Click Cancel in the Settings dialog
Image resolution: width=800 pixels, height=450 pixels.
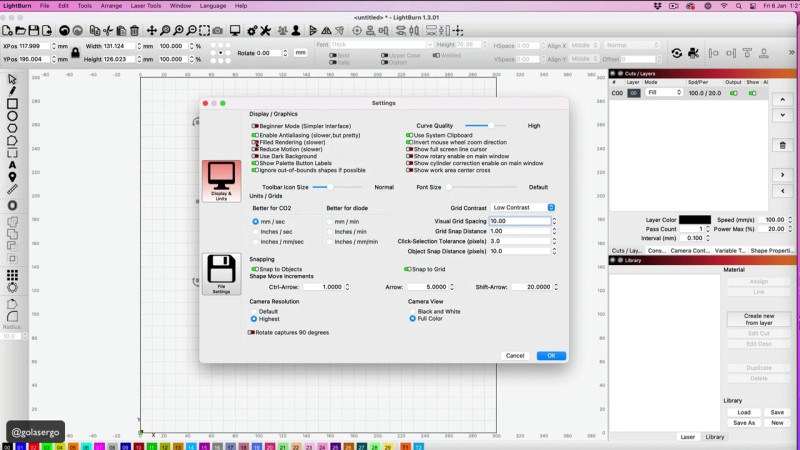click(515, 355)
